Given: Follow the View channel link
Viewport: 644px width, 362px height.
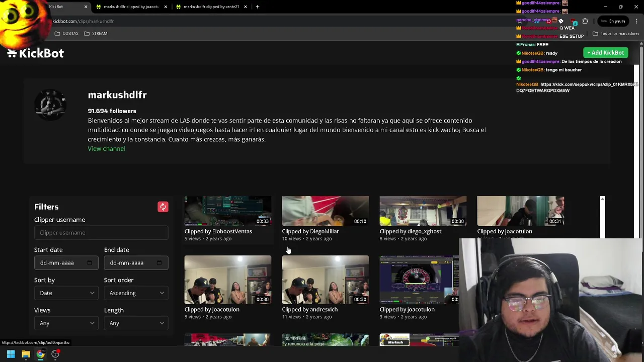Looking at the screenshot, I should (106, 149).
